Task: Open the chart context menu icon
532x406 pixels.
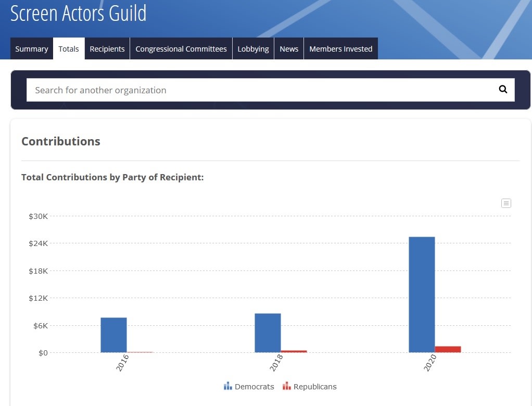Action: pos(506,203)
